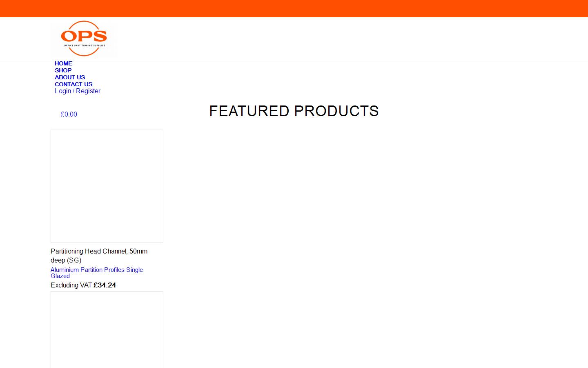Click the Excluding VAT label
The width and height of the screenshot is (588, 368).
[71, 285]
